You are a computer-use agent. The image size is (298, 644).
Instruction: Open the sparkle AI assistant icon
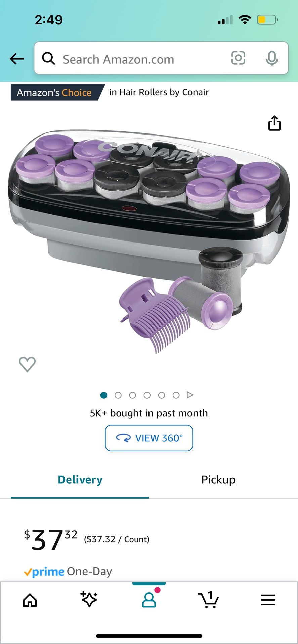[x=89, y=599]
